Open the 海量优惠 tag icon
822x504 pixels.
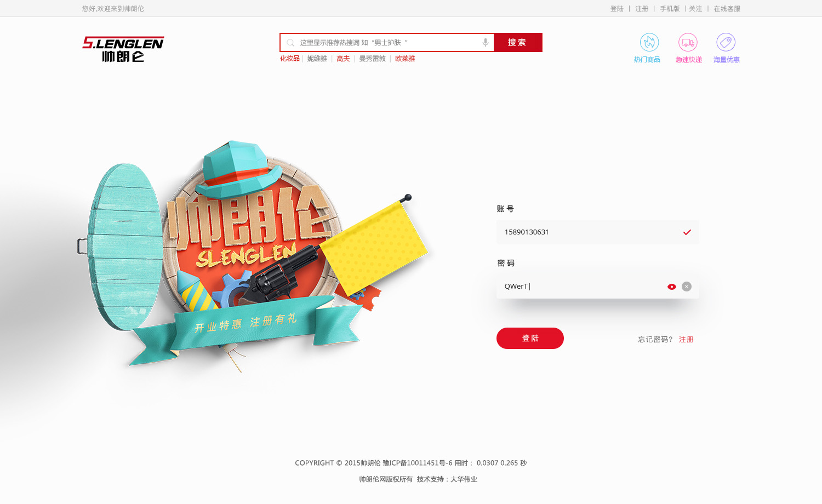click(726, 42)
